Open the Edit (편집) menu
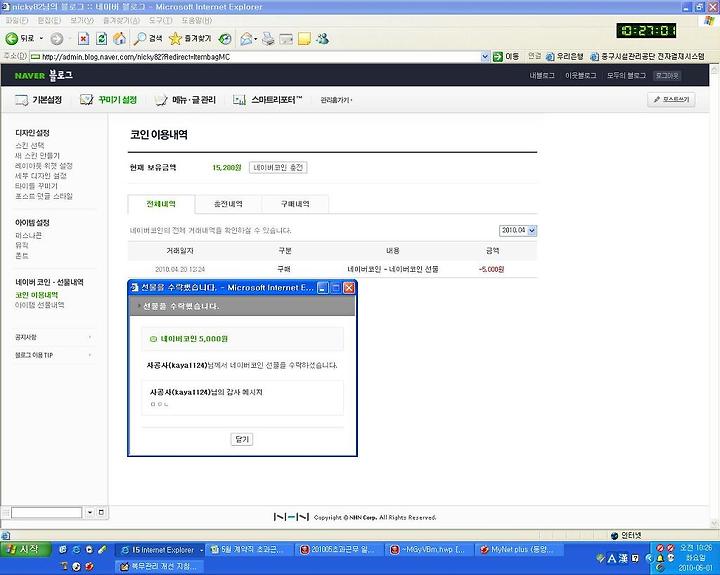Screen dimensions: 720x575 49,20
